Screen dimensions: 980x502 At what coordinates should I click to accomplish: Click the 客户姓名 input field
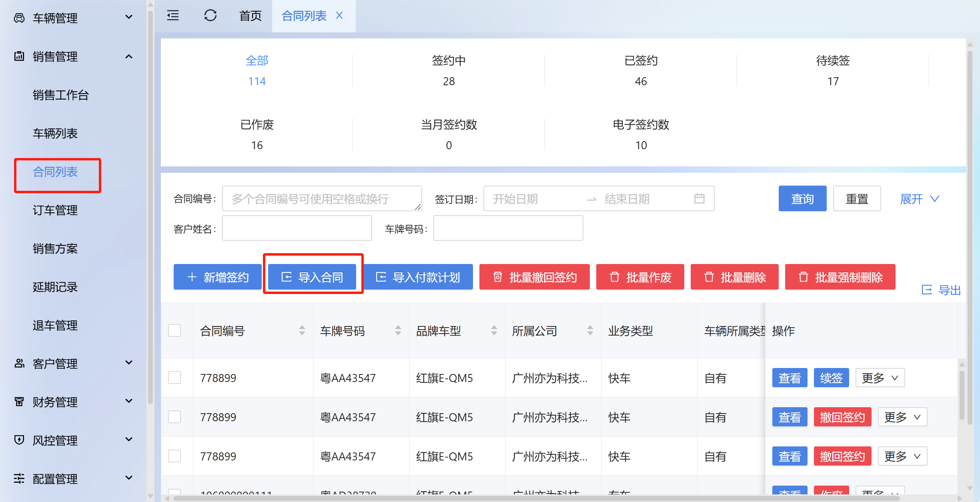[x=297, y=228]
